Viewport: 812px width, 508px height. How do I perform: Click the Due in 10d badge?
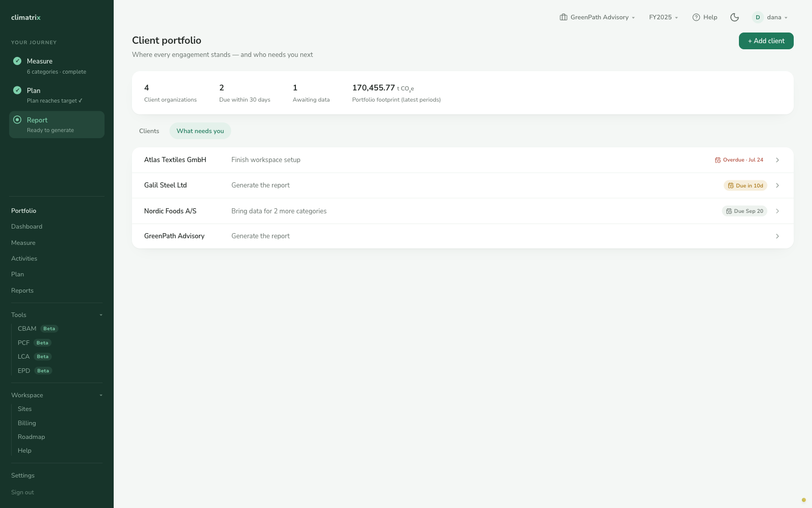[745, 185]
